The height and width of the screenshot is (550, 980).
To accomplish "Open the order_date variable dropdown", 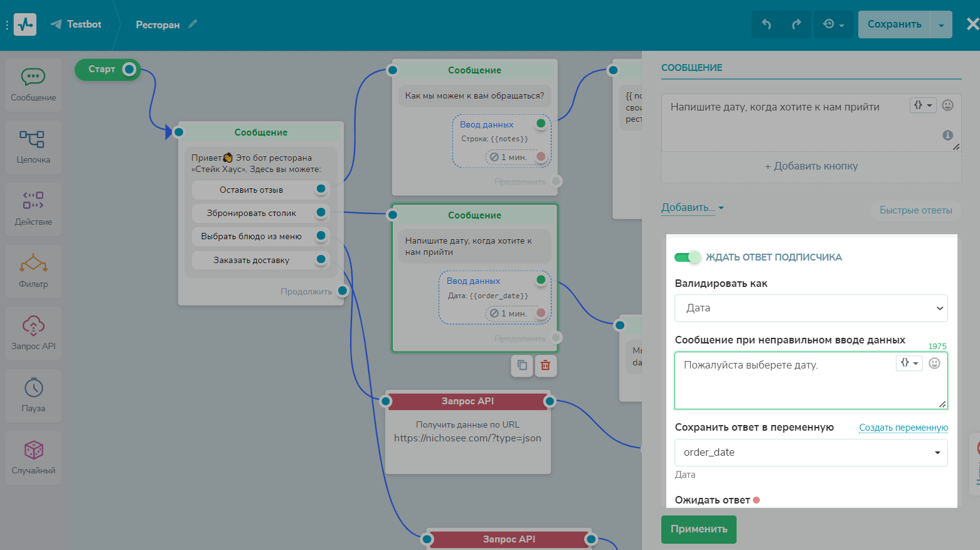I will click(811, 453).
